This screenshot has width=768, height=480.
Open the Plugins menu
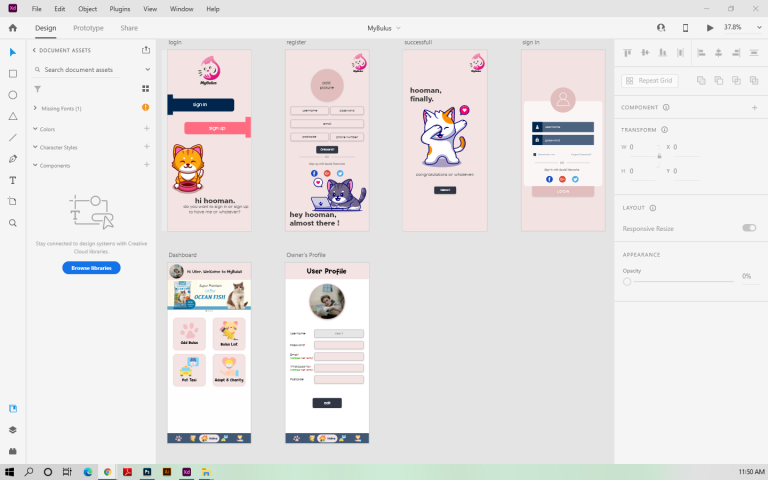tap(120, 8)
